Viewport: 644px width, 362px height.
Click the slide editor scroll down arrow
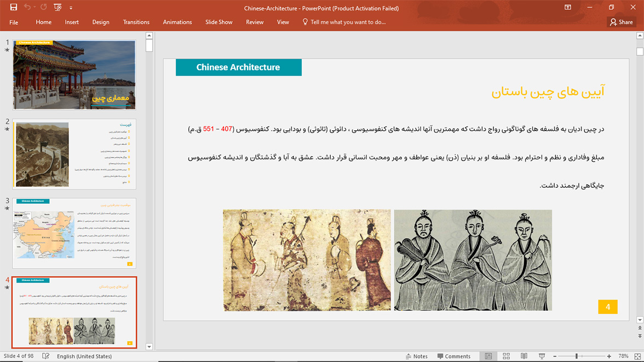(640, 320)
